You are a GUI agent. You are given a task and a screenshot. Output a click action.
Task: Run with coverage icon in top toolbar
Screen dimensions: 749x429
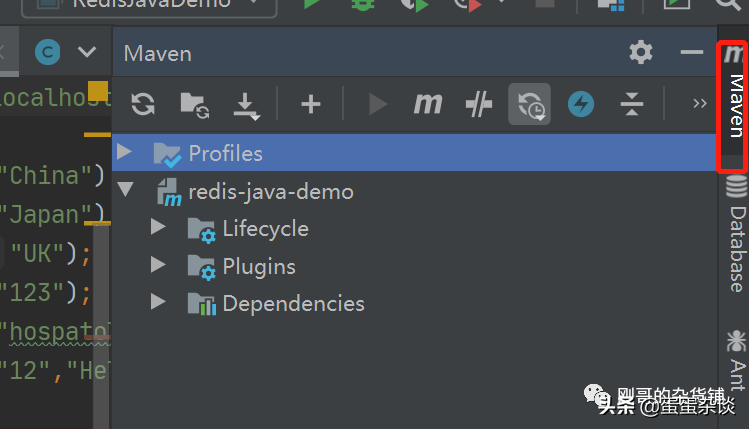(414, 5)
